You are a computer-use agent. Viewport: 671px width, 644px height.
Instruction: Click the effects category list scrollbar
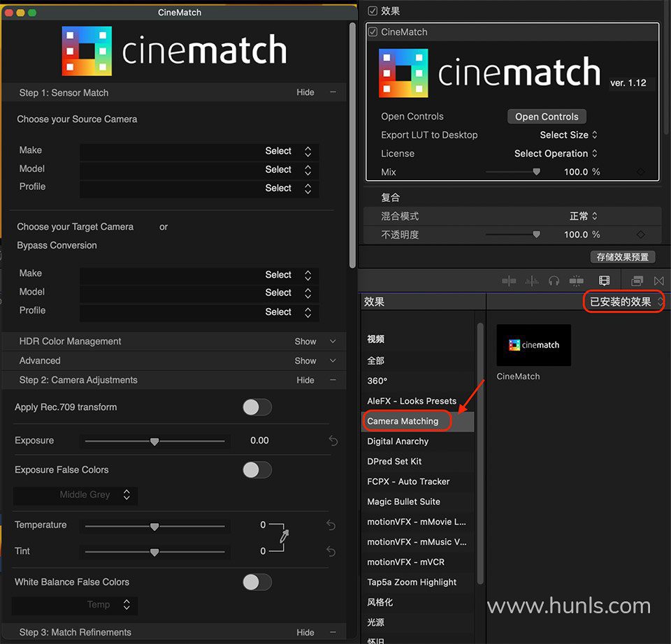(480, 453)
